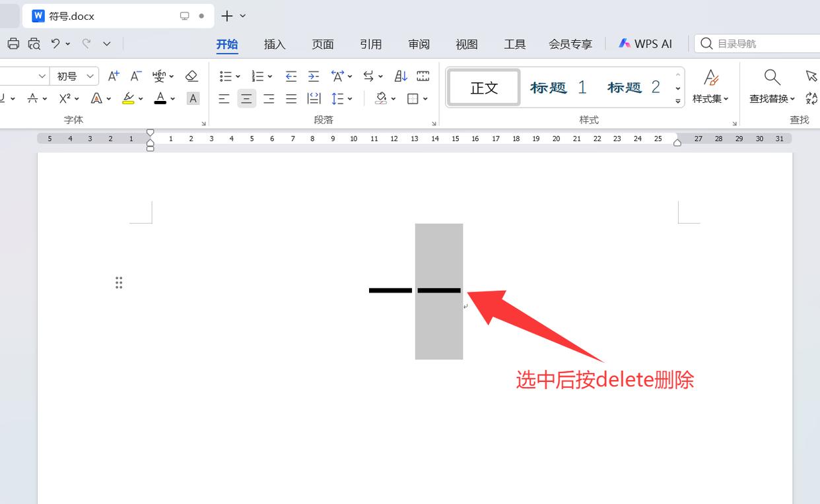Clear formatting with the eraser icon

pos(191,76)
